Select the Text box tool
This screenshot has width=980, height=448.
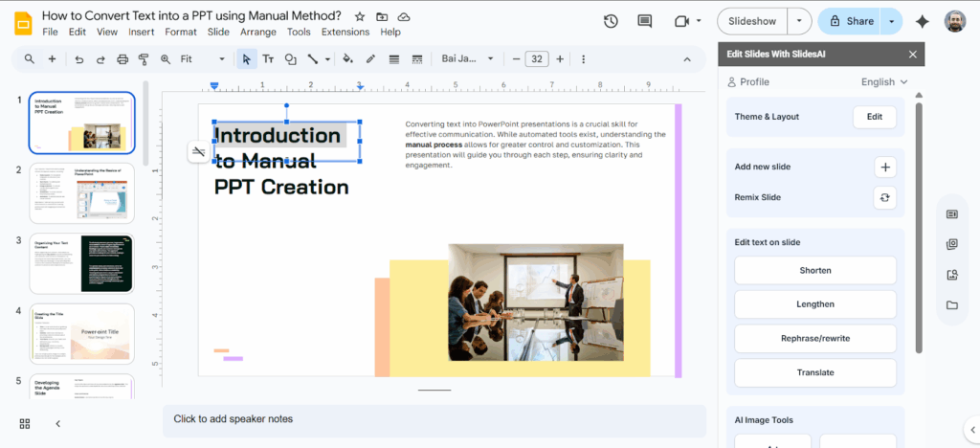[268, 59]
